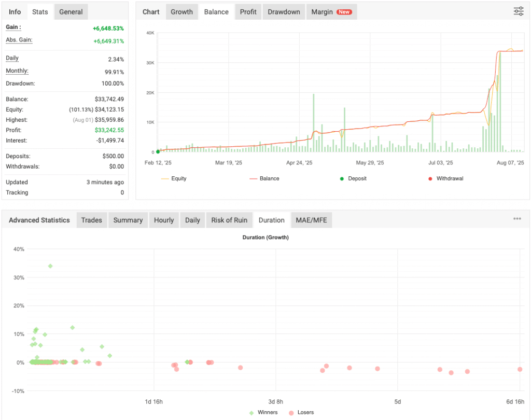Click the green Deposit legend dot
Image resolution: width=531 pixels, height=420 pixels.
point(342,178)
